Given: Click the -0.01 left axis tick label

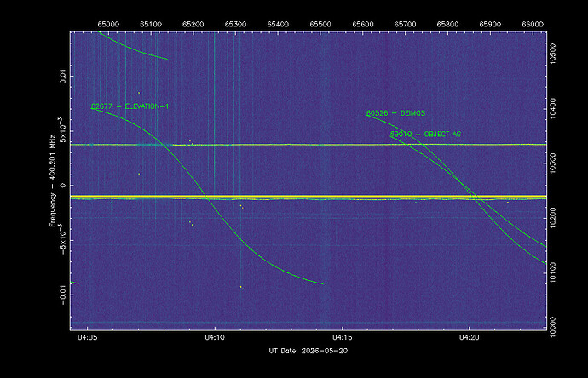Looking at the screenshot, I should [x=63, y=295].
